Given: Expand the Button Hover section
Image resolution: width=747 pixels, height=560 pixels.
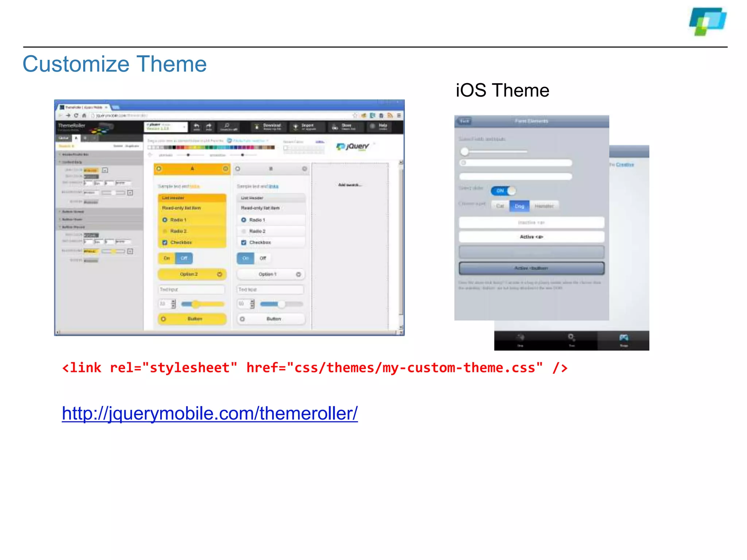Looking at the screenshot, I should [99, 219].
